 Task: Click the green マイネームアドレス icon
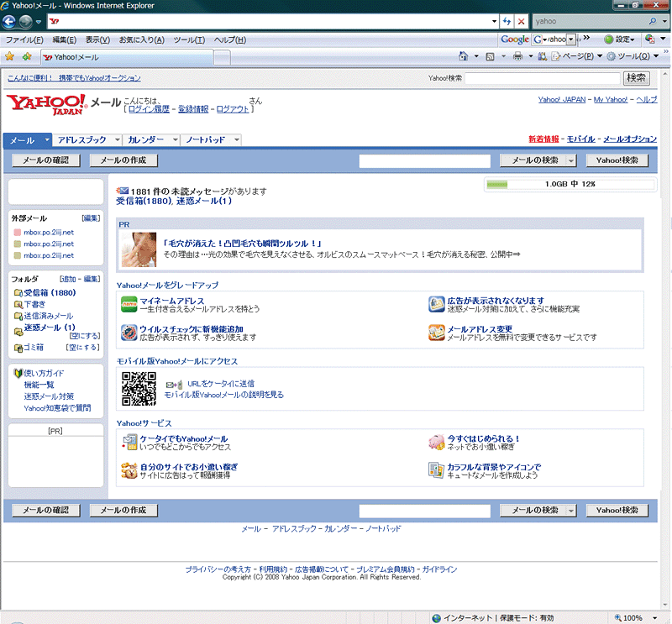pos(129,304)
